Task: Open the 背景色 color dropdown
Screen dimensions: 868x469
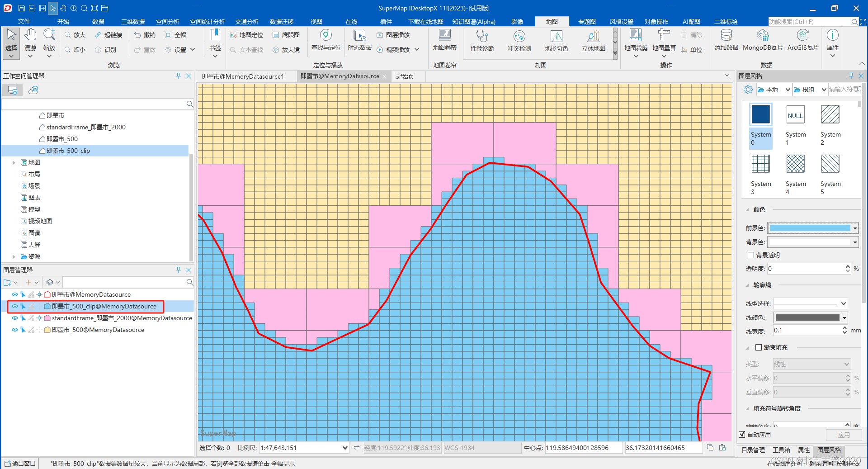Action: (855, 242)
